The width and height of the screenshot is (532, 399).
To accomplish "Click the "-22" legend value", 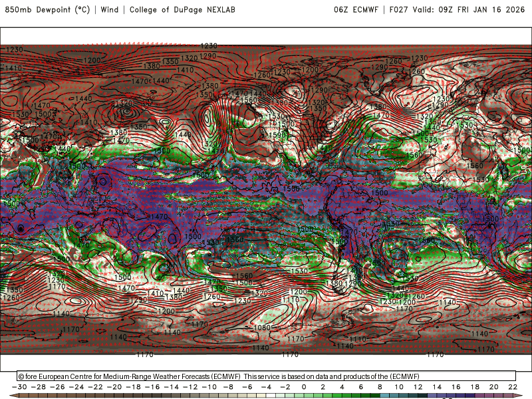I will [95, 387].
